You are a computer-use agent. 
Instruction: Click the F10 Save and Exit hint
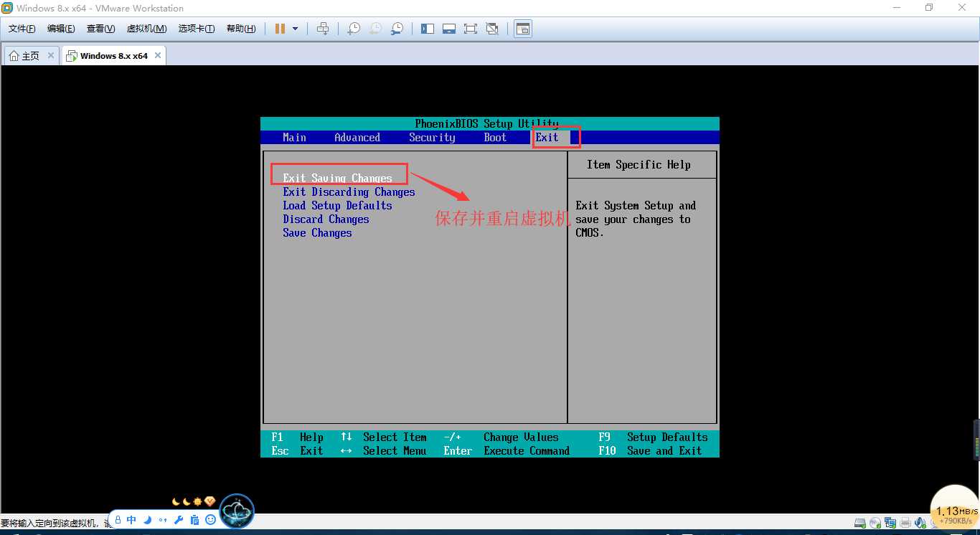pos(650,450)
